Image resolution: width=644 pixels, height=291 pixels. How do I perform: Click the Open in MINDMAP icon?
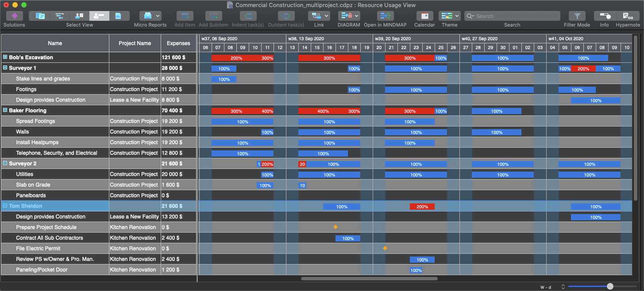pyautogui.click(x=385, y=16)
